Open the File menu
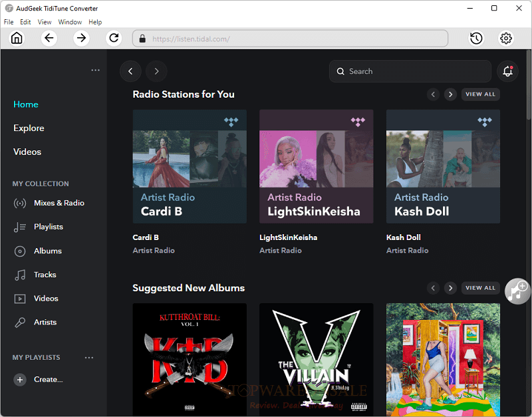 click(x=9, y=22)
